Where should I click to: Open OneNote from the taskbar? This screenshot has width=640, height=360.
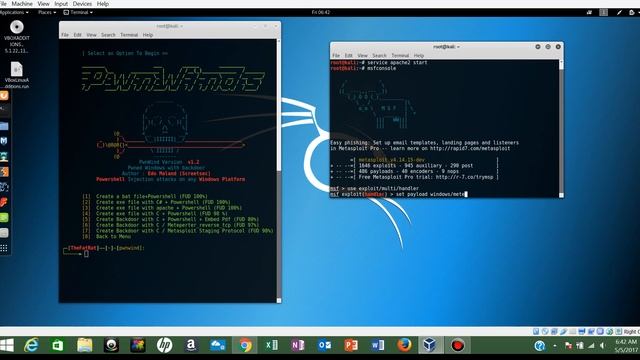298,345
